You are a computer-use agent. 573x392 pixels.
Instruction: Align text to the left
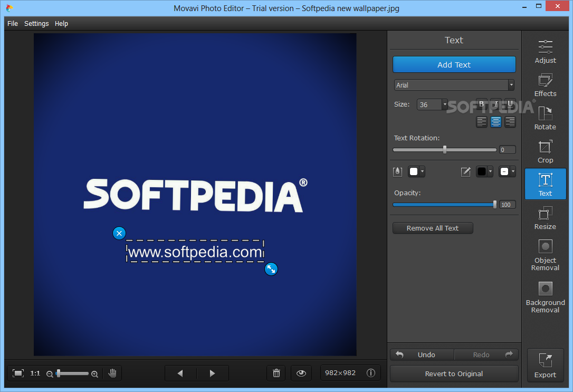[482, 122]
